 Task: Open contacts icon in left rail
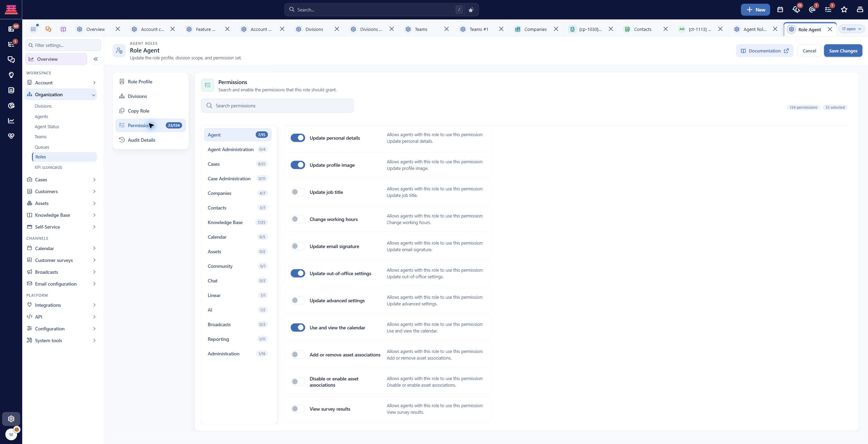pyautogui.click(x=11, y=90)
